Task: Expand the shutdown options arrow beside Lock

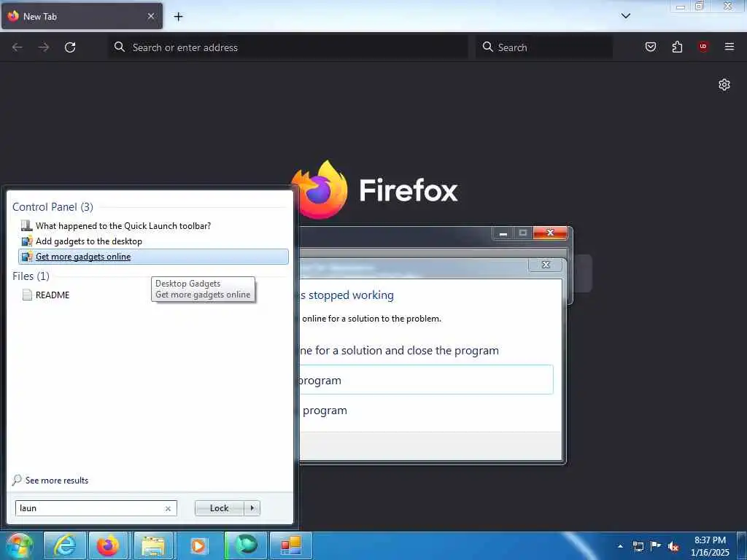Action: pos(252,508)
